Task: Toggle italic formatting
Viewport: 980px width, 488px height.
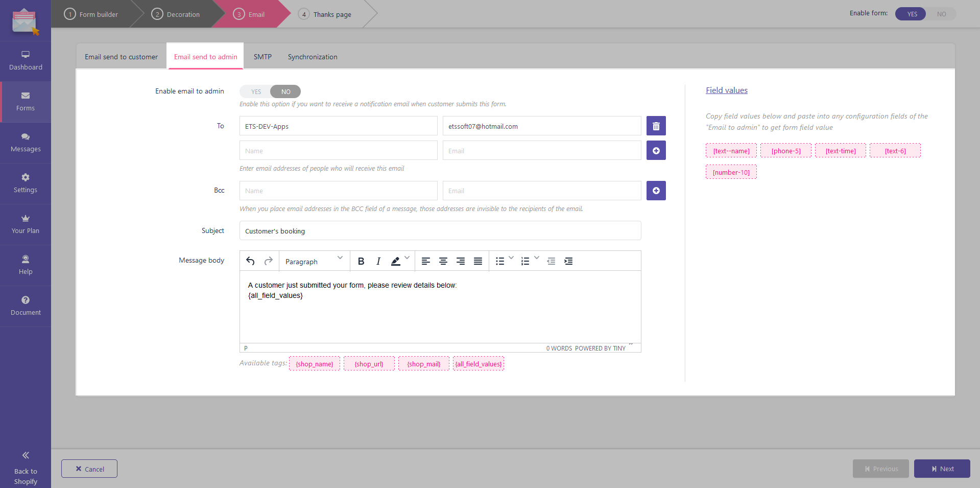Action: tap(378, 261)
